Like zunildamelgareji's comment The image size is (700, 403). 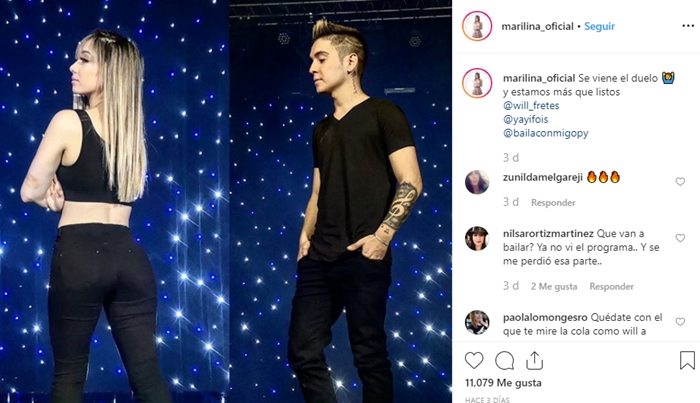pos(680,182)
